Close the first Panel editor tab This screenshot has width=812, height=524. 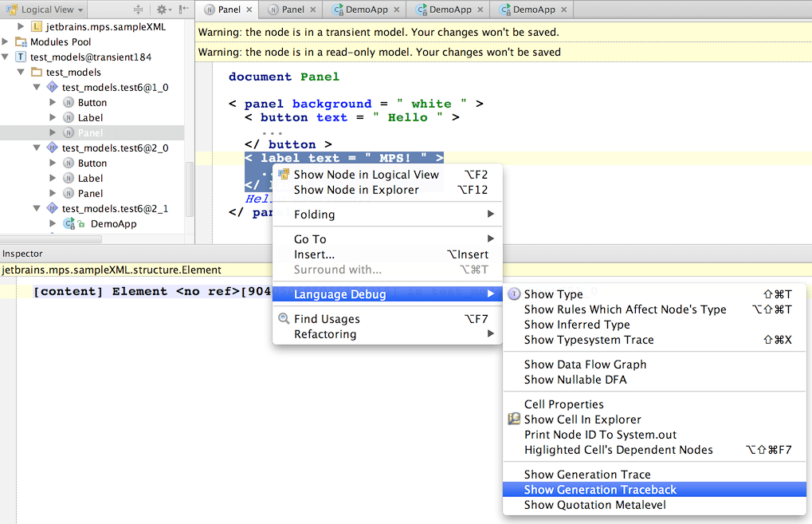249,10
